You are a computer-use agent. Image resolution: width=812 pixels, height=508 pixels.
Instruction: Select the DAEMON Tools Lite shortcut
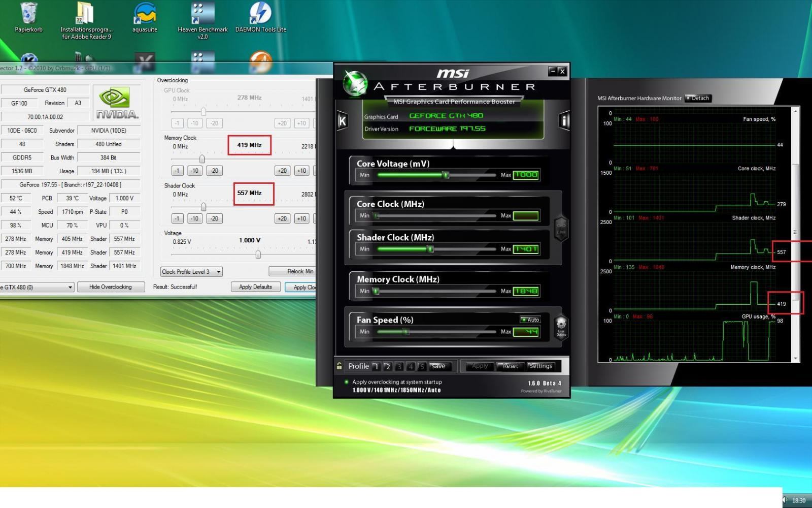(261, 18)
